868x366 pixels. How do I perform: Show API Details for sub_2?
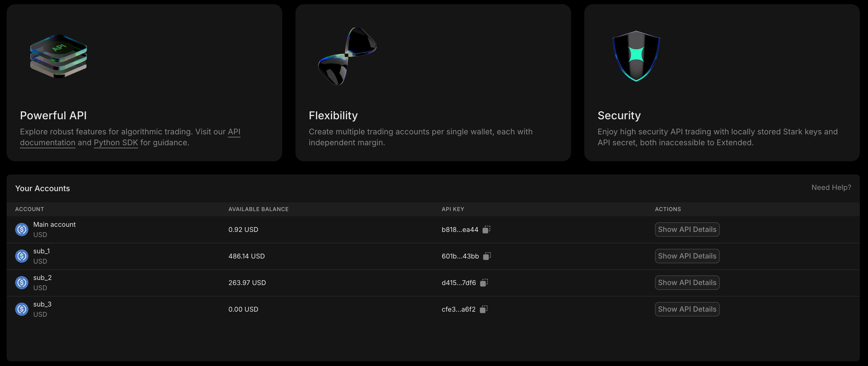click(x=687, y=283)
